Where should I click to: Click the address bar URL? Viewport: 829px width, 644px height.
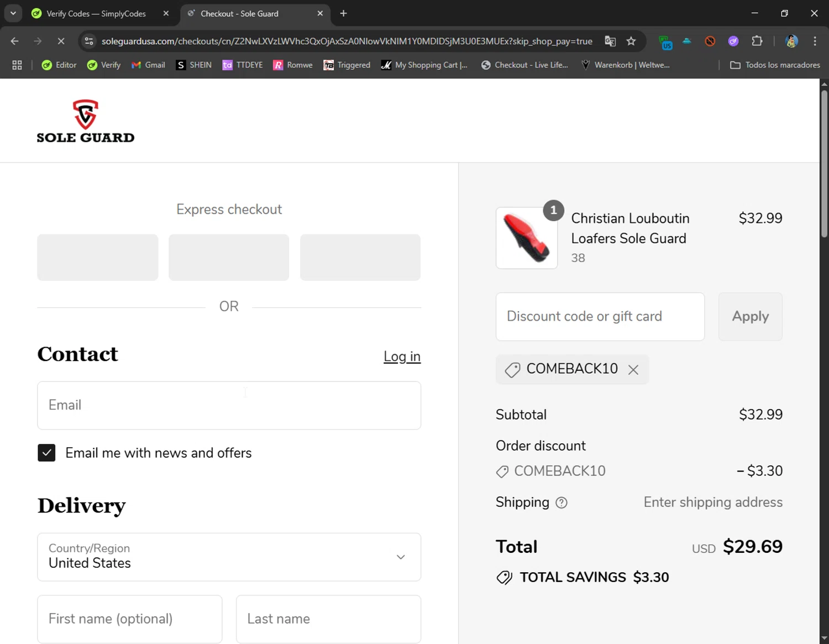pos(347,41)
